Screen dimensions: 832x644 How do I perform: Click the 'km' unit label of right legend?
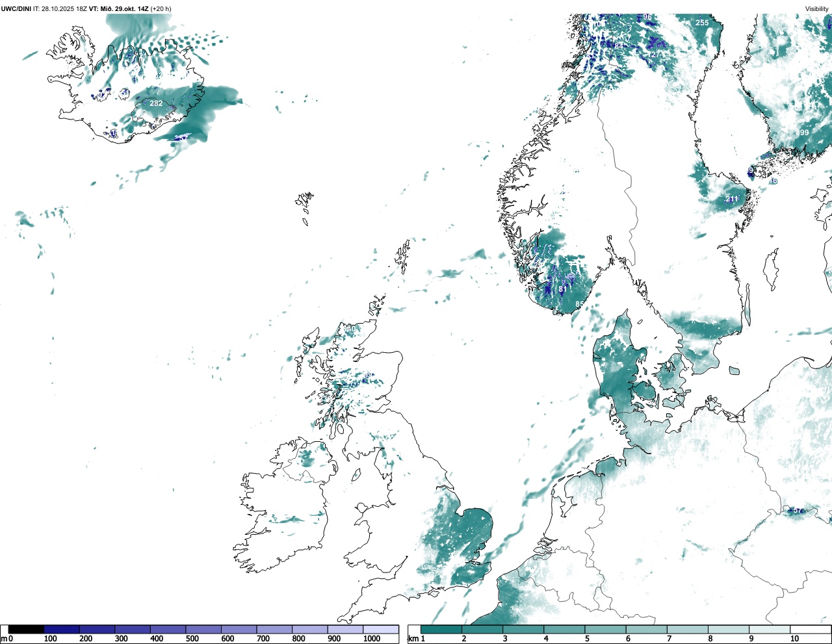(413, 639)
